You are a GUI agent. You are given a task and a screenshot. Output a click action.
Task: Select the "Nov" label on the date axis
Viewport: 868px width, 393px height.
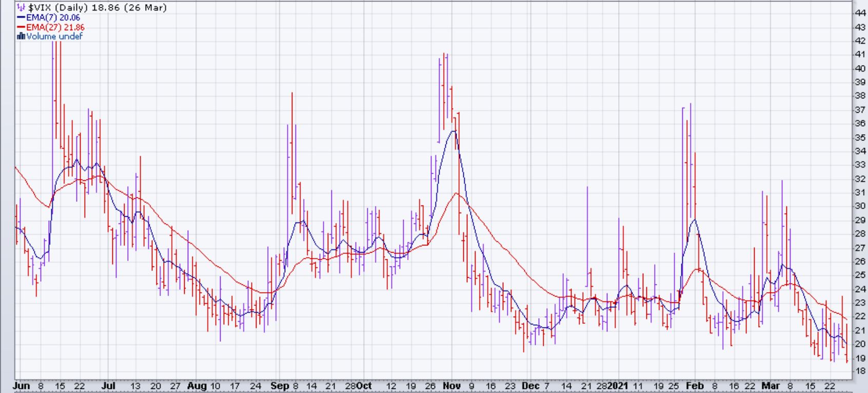click(452, 386)
